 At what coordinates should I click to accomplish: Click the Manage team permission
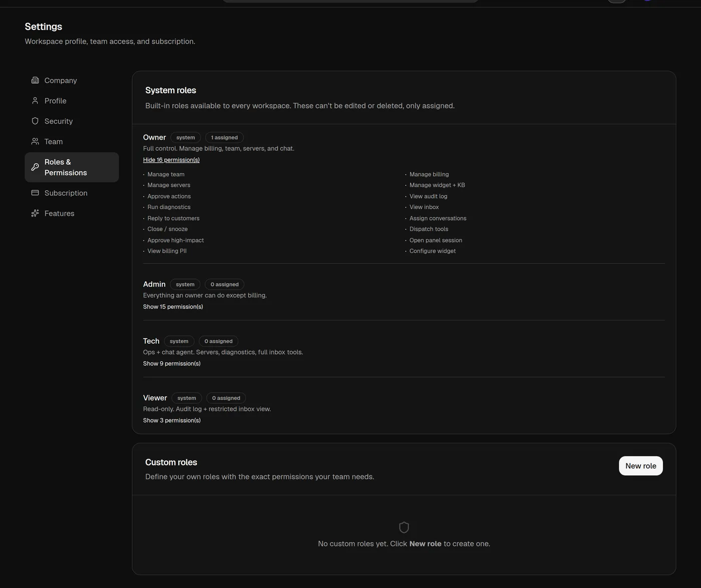(x=166, y=174)
